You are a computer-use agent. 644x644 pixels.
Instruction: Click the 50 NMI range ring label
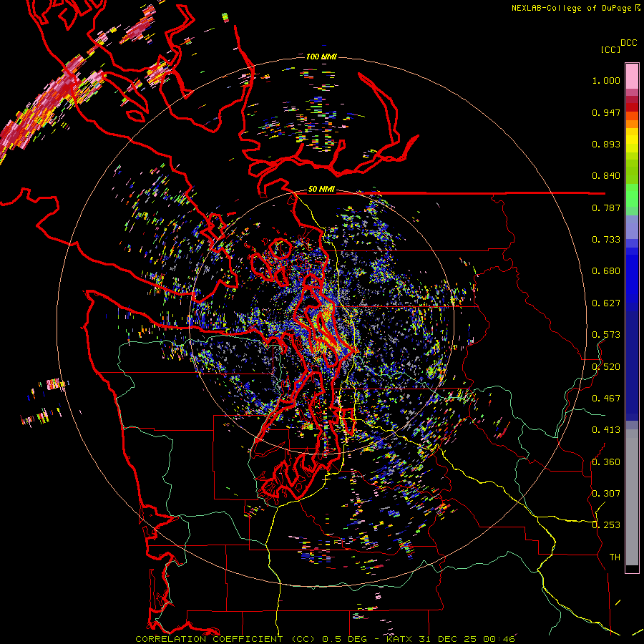pyautogui.click(x=321, y=190)
